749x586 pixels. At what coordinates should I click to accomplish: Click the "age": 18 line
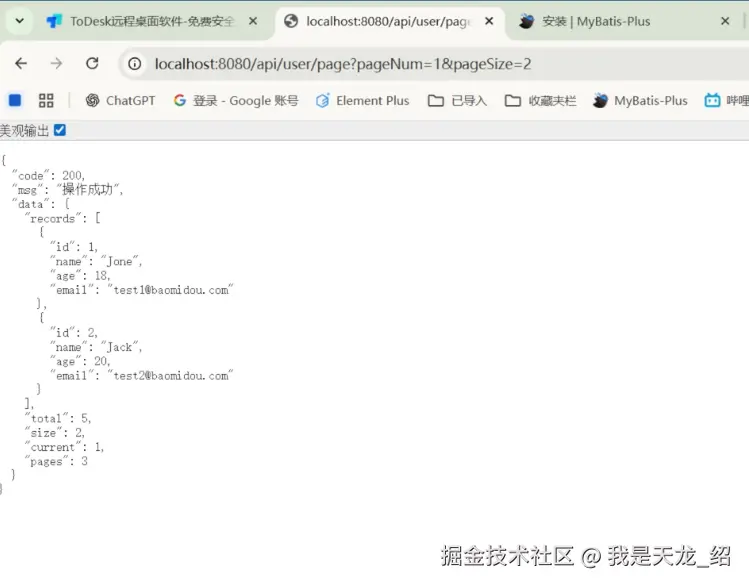80,276
